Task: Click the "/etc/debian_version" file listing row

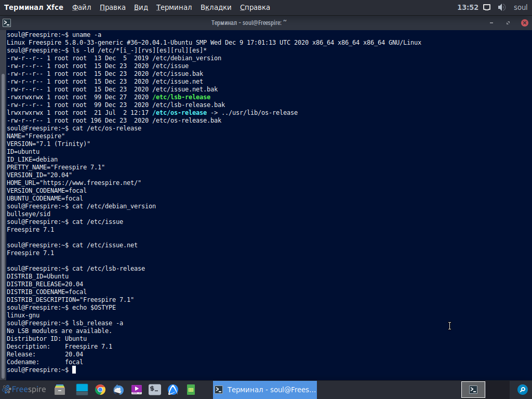Action: [114, 58]
